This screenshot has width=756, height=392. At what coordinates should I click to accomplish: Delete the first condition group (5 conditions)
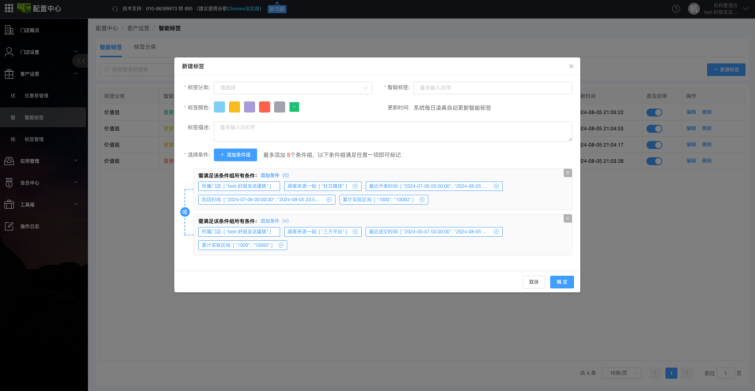pos(567,173)
